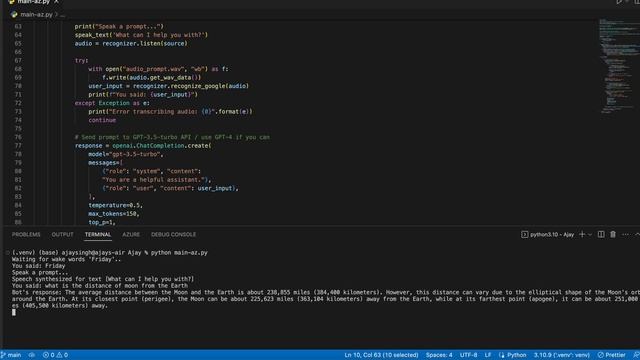The width and height of the screenshot is (640, 360).
Task: Split the terminal panel
Action: 601,234
